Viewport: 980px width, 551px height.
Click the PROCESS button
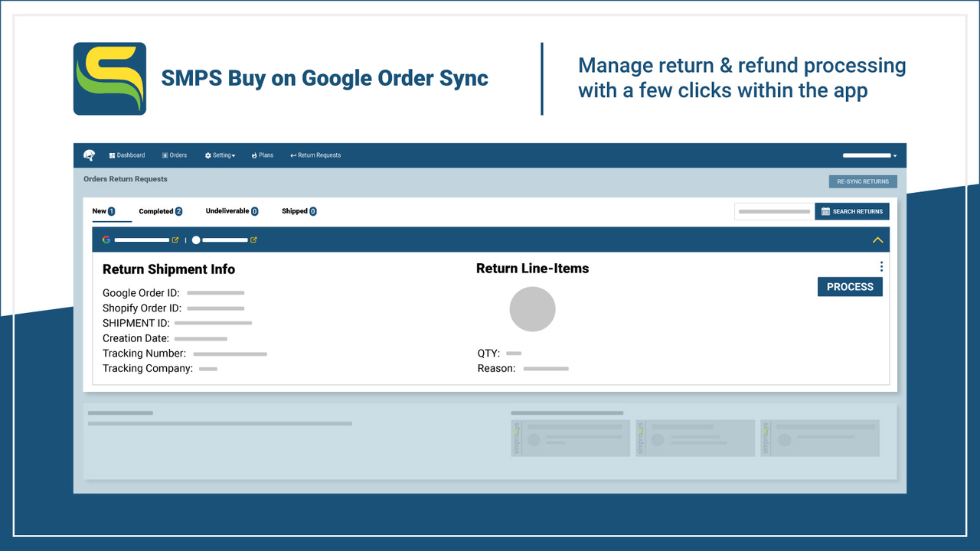click(850, 286)
